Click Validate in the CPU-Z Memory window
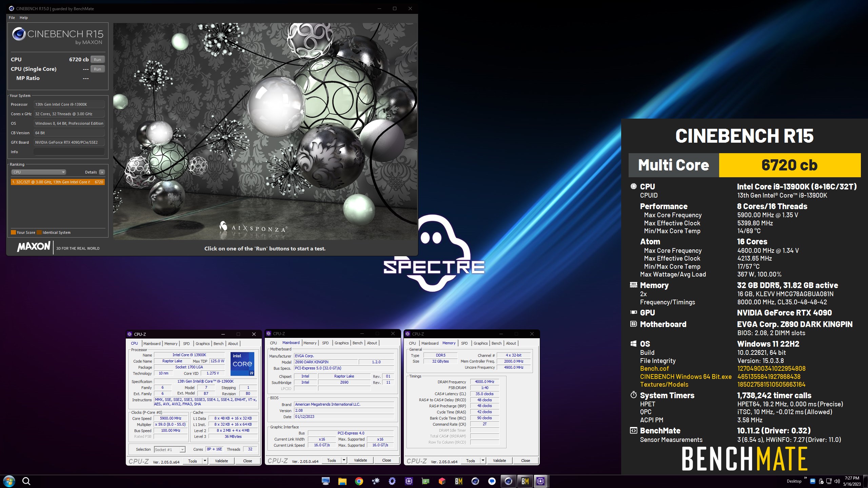The width and height of the screenshot is (868, 488). pos(499,461)
